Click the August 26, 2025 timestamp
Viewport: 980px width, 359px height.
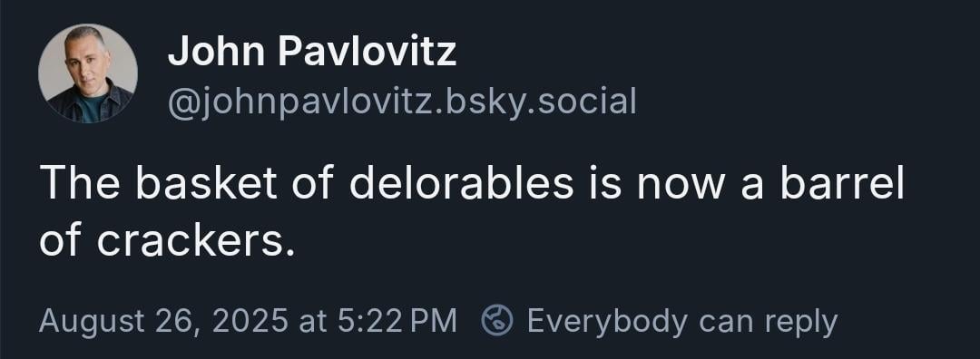pyautogui.click(x=248, y=321)
